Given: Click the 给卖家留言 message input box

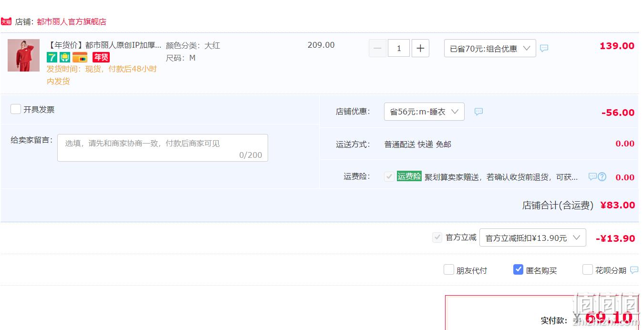Looking at the screenshot, I should (163, 148).
